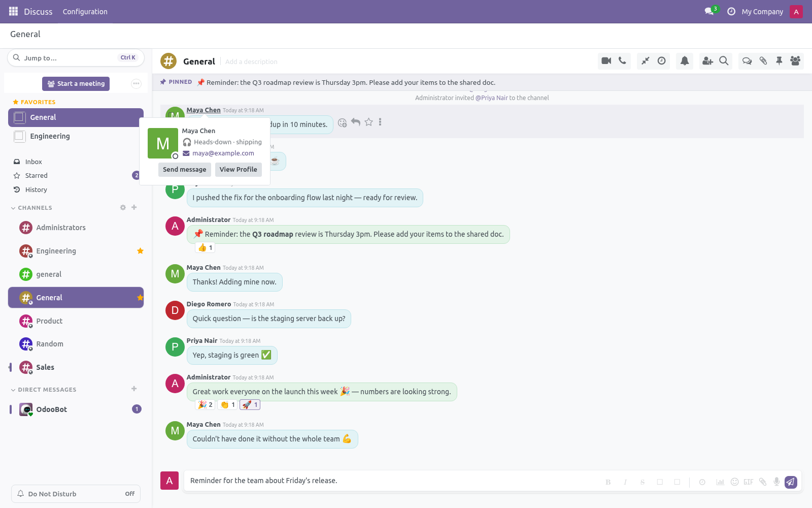This screenshot has width=812, height=508.
Task: Open the maya@example.com email link
Action: pyautogui.click(x=223, y=153)
